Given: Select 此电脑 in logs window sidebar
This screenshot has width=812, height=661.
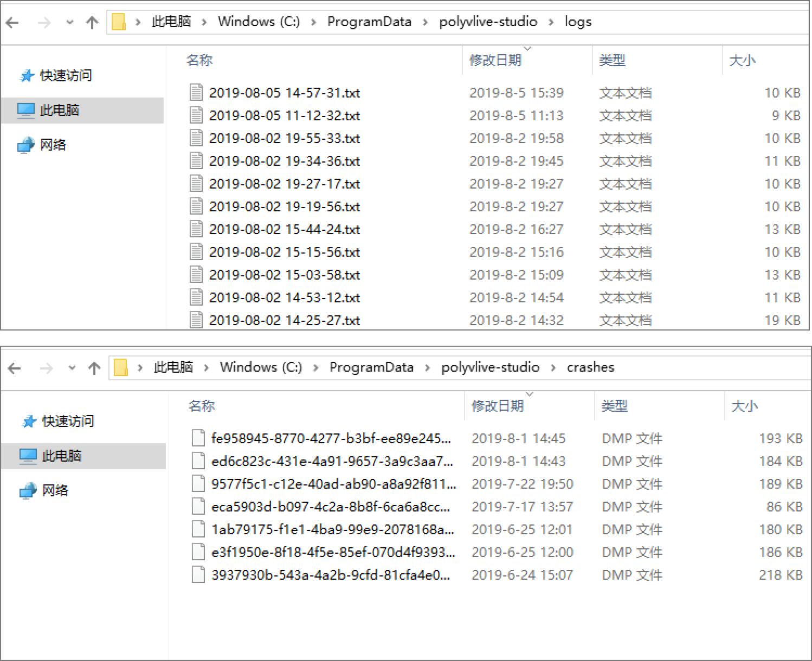Looking at the screenshot, I should tap(60, 110).
